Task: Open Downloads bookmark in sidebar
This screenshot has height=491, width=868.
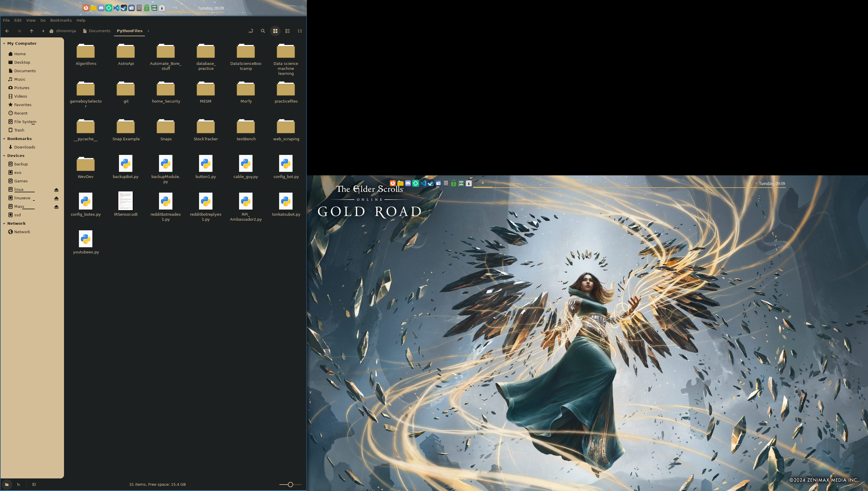Action: (x=24, y=147)
